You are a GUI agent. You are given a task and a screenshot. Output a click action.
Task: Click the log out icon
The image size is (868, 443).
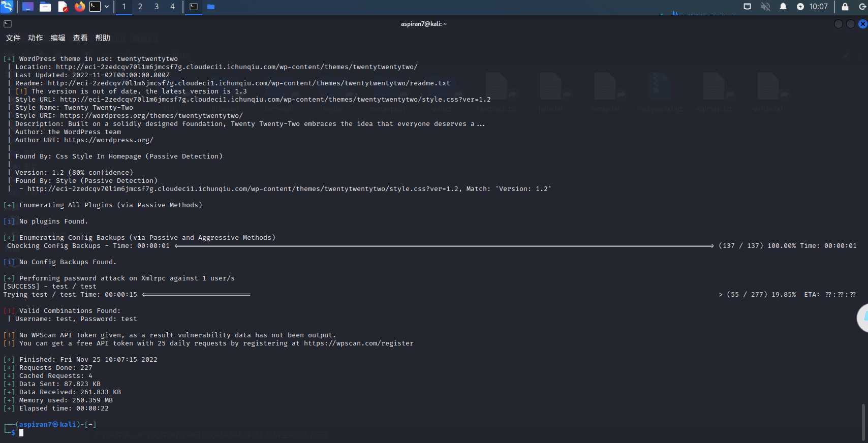click(862, 7)
